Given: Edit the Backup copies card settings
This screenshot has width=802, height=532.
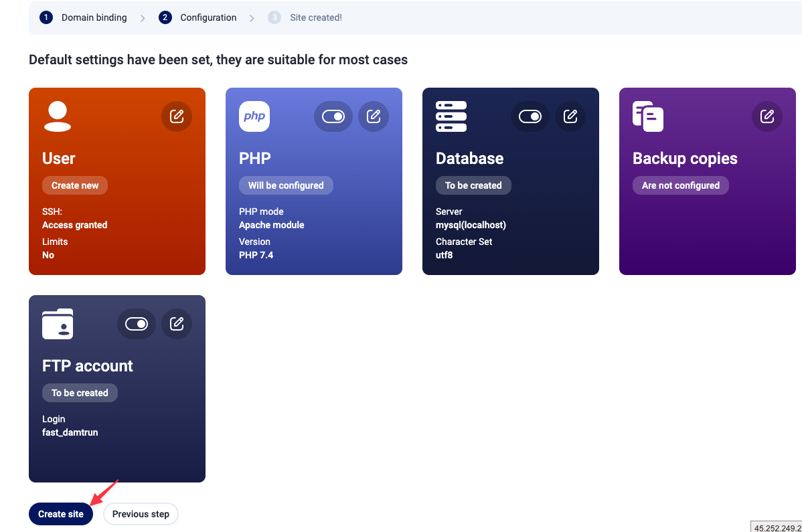Looking at the screenshot, I should pos(767,116).
